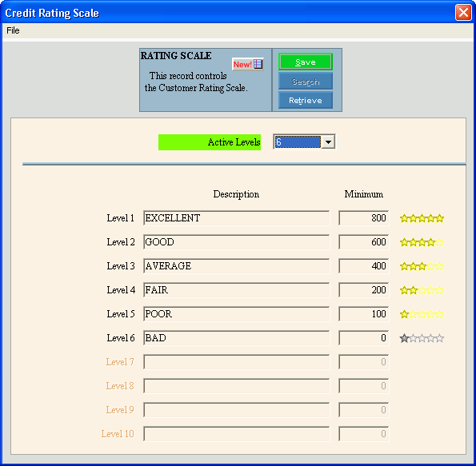Click the gray star rating icon for Level 6
The width and height of the screenshot is (476, 466).
(422, 338)
